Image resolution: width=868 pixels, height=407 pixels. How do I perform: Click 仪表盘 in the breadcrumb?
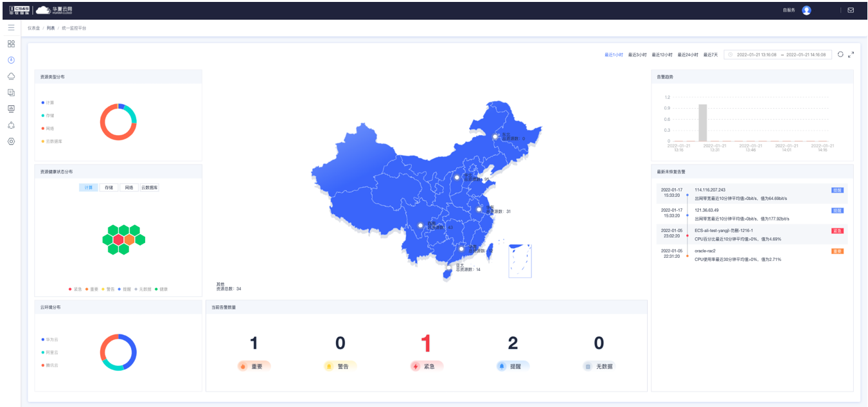pyautogui.click(x=33, y=28)
